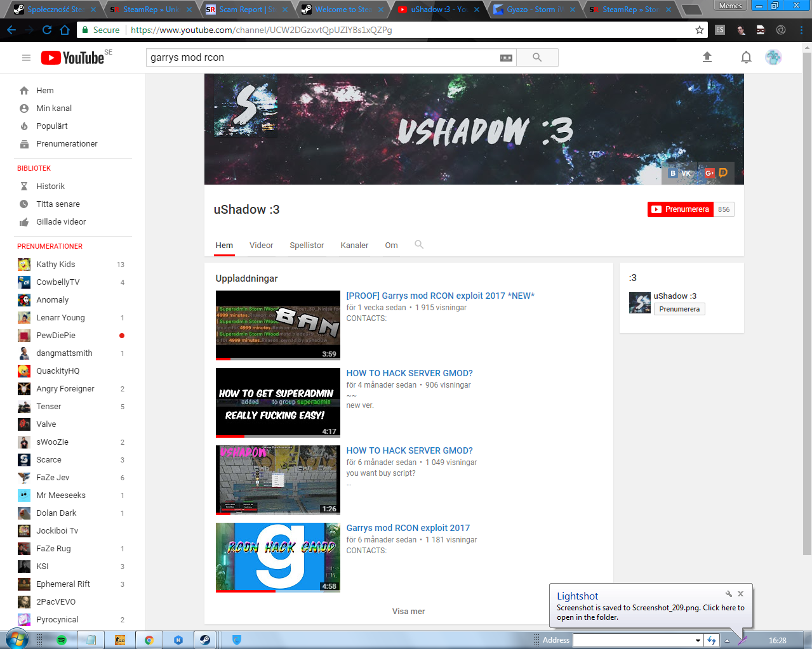
Task: Click the search magnifier button
Action: coord(537,58)
